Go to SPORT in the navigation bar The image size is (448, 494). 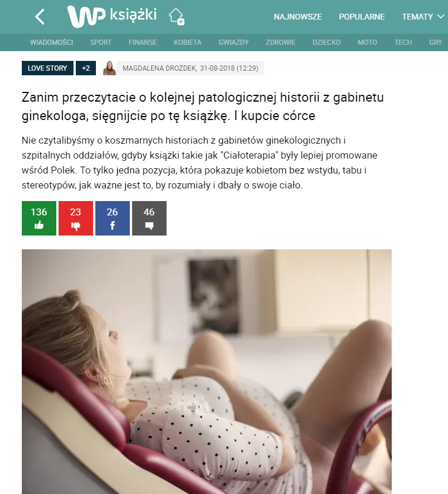pos(101,42)
